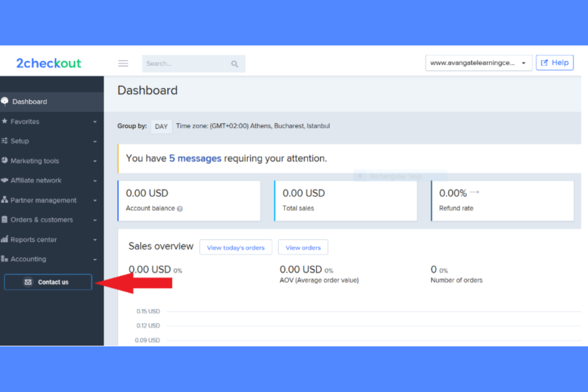Select the Dashboard icon in the sidebar
This screenshot has height=392, width=588.
5,101
